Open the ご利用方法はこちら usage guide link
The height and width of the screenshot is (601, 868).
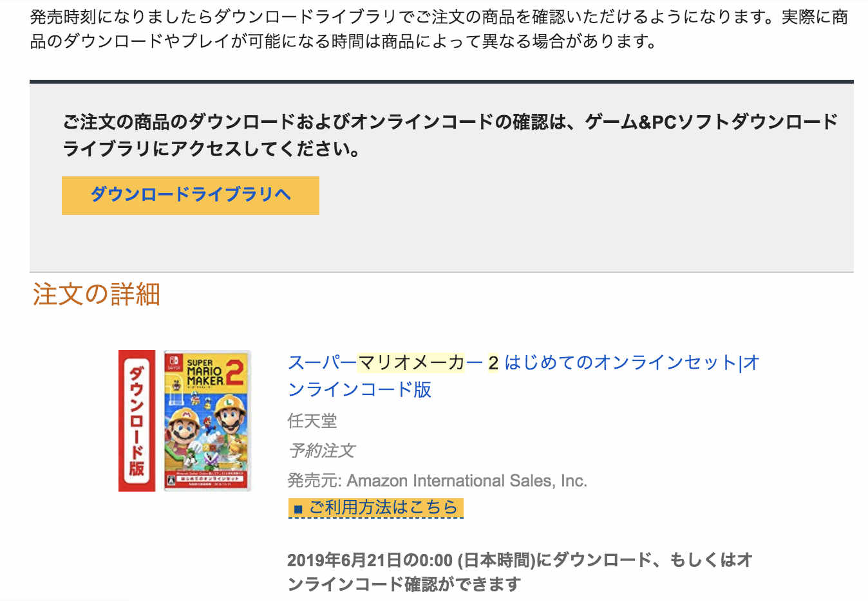coord(383,508)
